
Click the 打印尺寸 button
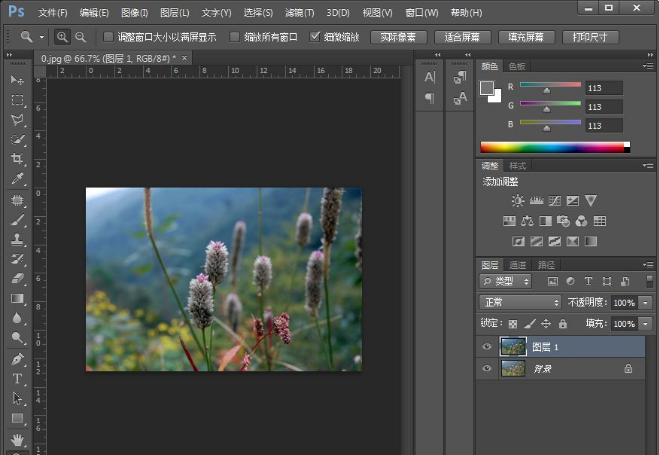[x=589, y=37]
